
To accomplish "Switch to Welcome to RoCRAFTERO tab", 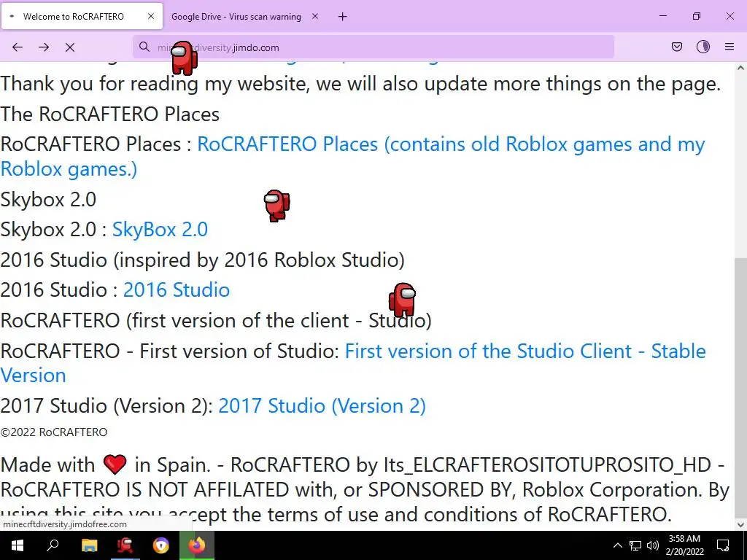I will pyautogui.click(x=82, y=16).
